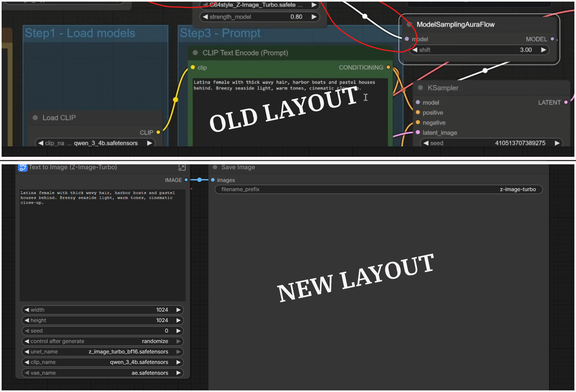The image size is (576, 392).
Task: Increase the KSampler seed with the right arrow
Action: pyautogui.click(x=557, y=143)
